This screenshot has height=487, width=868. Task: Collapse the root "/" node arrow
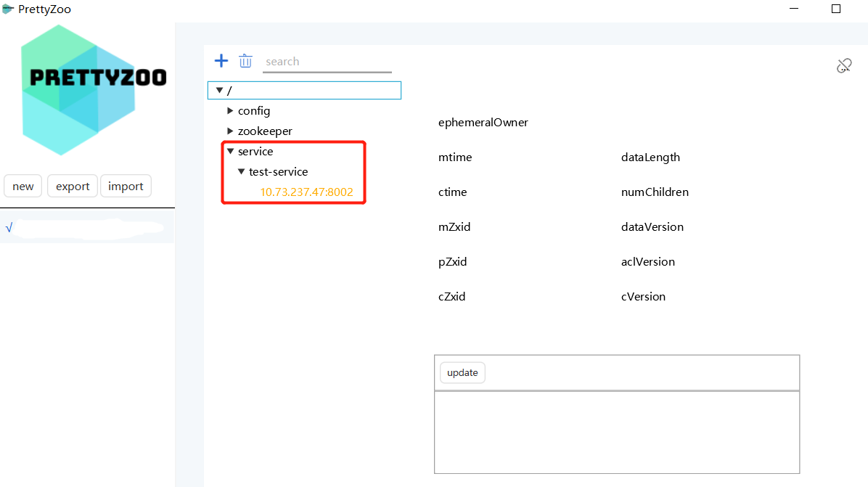coord(219,90)
